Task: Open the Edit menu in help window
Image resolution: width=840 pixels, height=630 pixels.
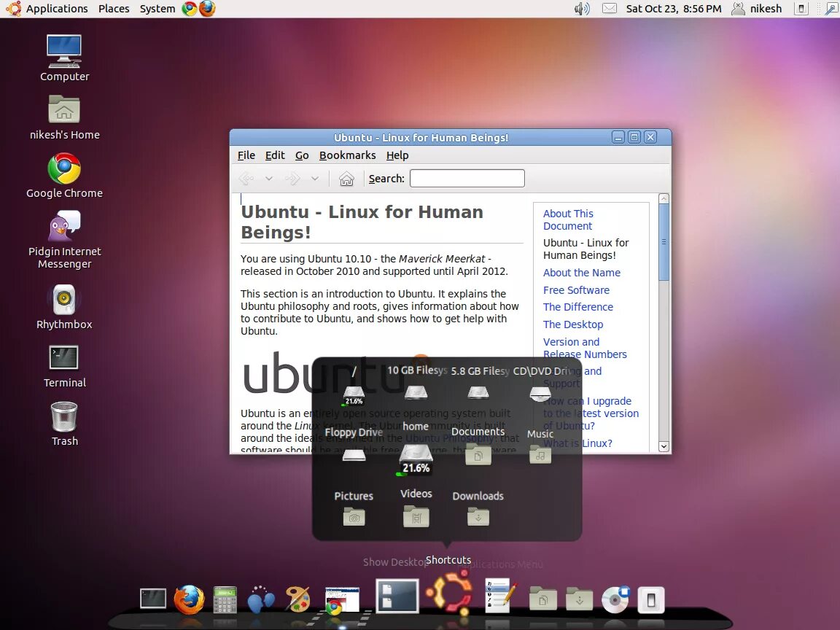Action: pyautogui.click(x=275, y=155)
